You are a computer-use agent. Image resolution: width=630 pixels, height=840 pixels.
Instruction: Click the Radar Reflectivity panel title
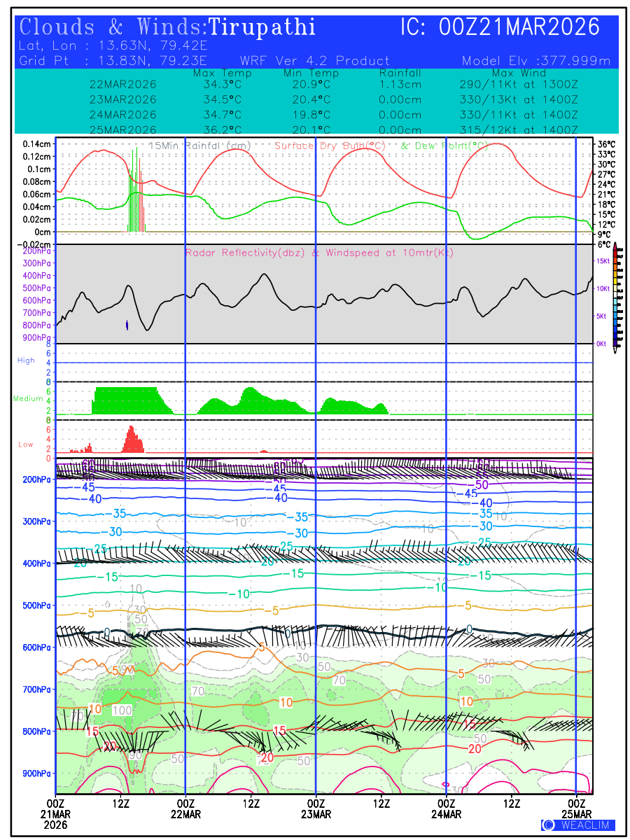[x=319, y=253]
